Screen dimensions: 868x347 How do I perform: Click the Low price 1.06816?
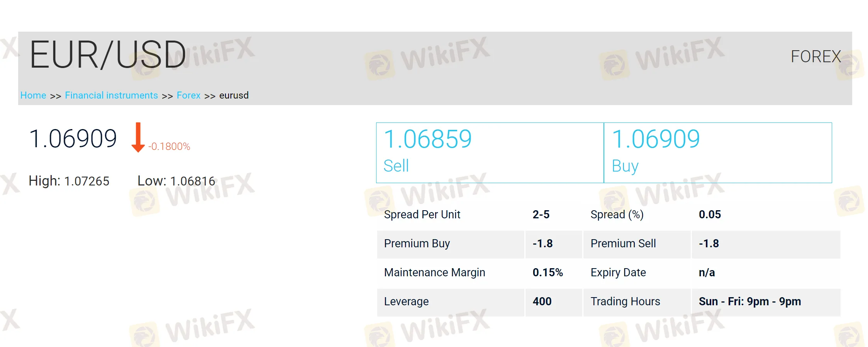point(192,181)
